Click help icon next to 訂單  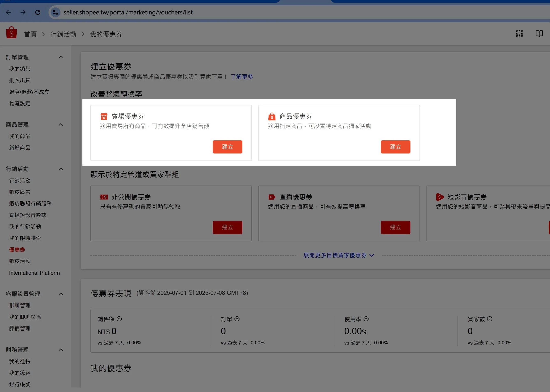coord(237,319)
